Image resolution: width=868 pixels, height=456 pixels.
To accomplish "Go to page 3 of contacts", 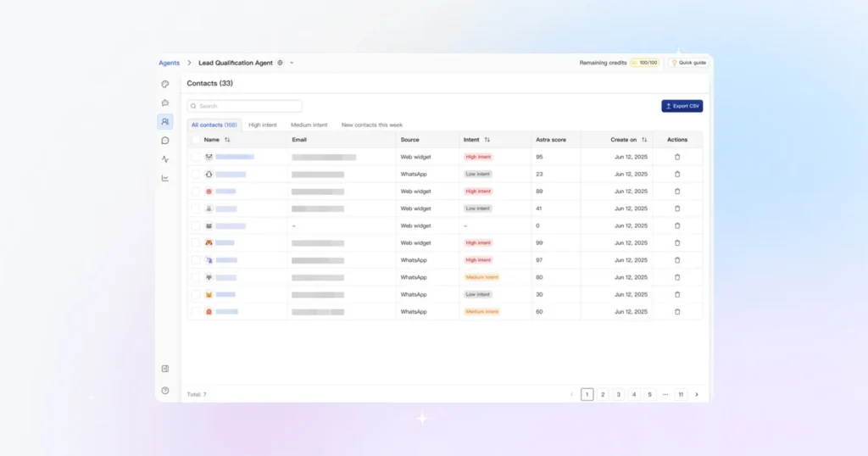I will coord(618,395).
